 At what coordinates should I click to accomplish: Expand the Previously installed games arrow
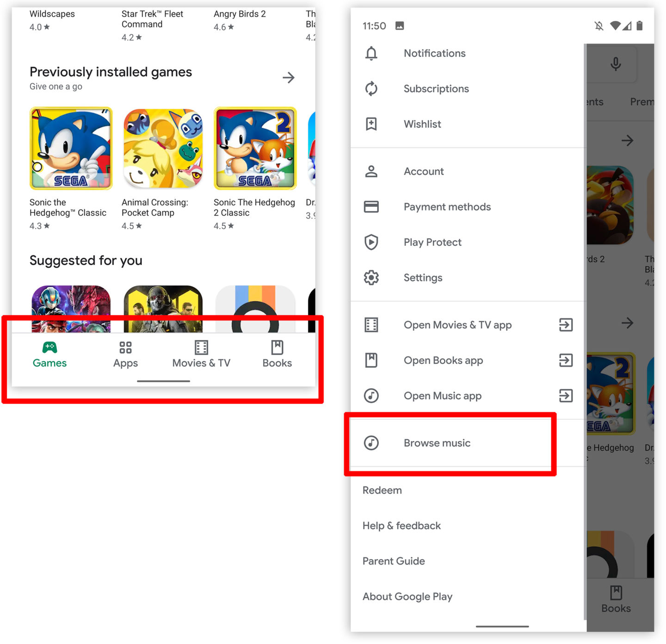coord(289,78)
